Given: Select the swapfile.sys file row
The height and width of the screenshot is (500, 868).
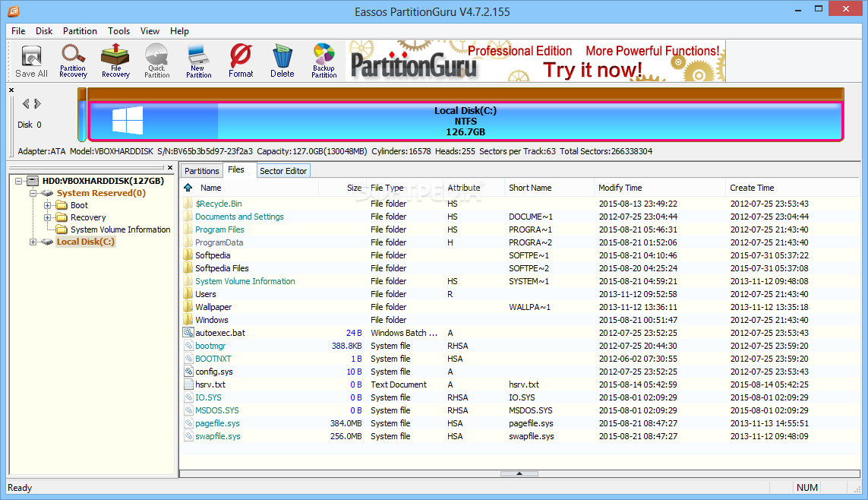Looking at the screenshot, I should [x=519, y=436].
